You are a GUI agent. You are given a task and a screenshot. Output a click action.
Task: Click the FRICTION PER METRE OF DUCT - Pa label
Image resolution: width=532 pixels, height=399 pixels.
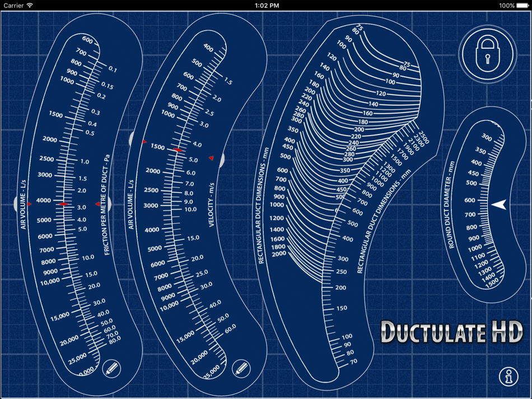[x=107, y=205]
